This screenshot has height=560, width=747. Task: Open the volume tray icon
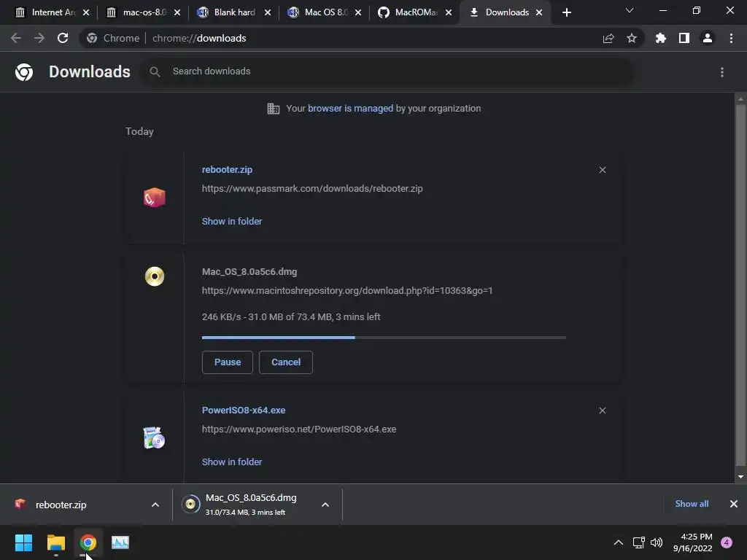point(657,542)
